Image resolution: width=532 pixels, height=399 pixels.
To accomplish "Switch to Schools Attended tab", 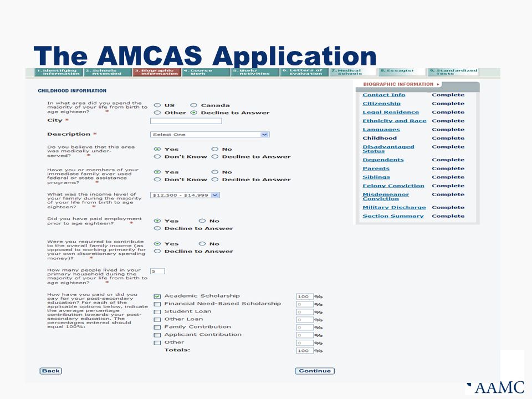I will [108, 72].
